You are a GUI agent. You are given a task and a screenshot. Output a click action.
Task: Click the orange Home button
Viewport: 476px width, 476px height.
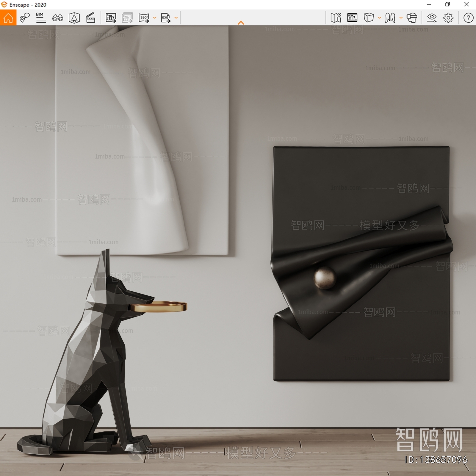(8, 18)
